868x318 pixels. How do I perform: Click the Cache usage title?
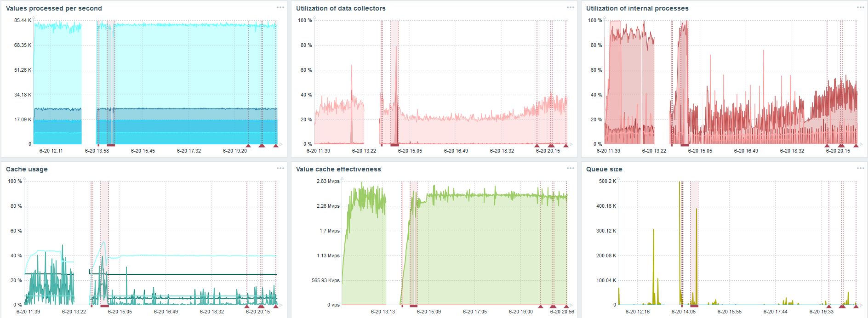pyautogui.click(x=27, y=169)
